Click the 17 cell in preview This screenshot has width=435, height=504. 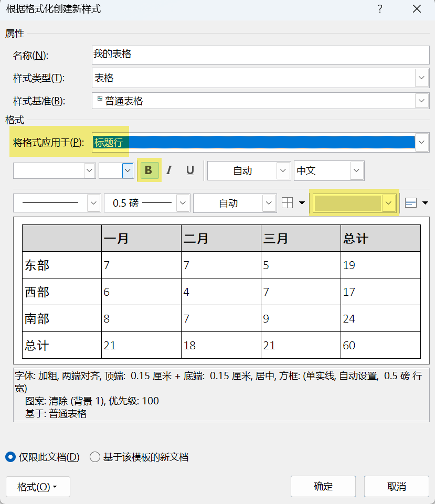point(380,292)
